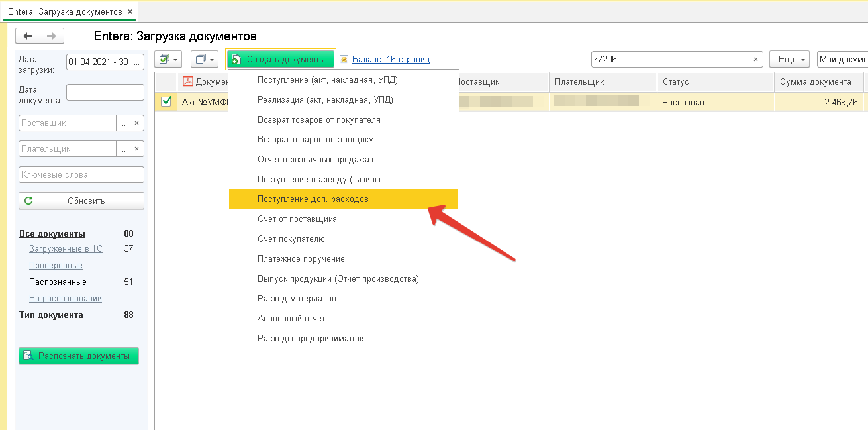The height and width of the screenshot is (430, 868).
Task: Choose Счет покупателю
Action: pos(344,239)
